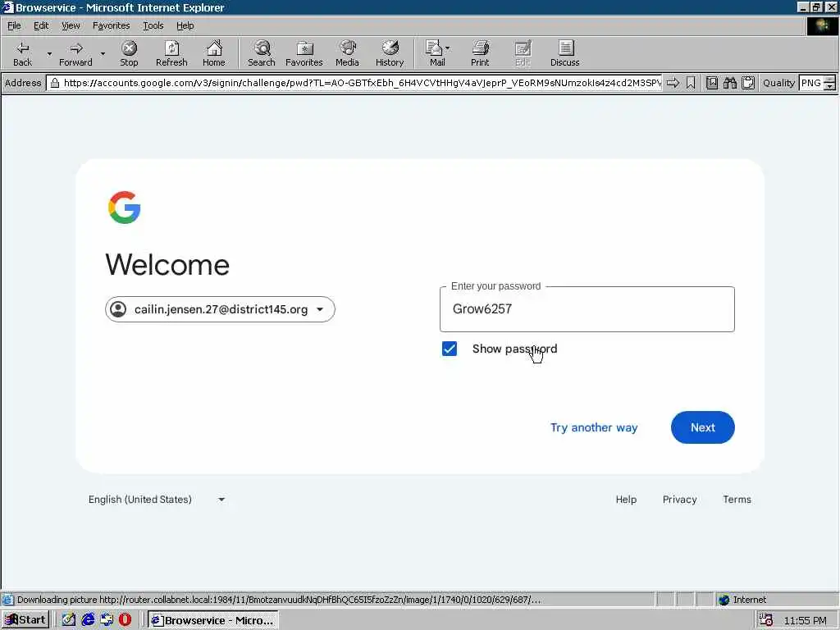Click the clipboard icon near Quality
This screenshot has width=840, height=630.
coord(748,83)
